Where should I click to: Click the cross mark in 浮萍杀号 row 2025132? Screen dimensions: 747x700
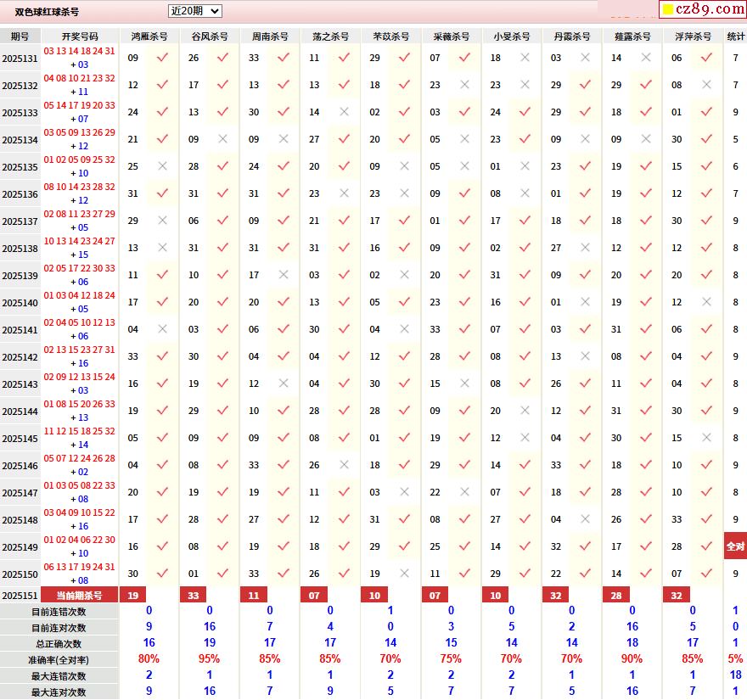(706, 85)
